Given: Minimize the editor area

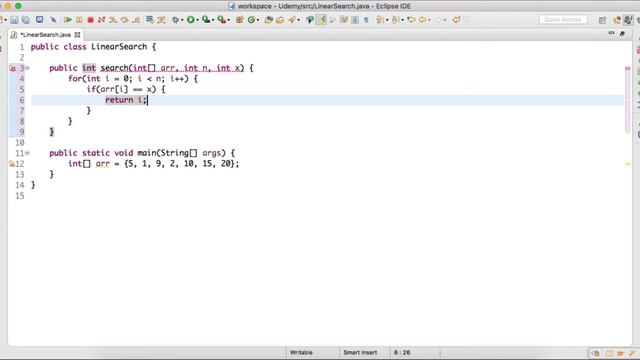Looking at the screenshot, I should pyautogui.click(x=611, y=33).
